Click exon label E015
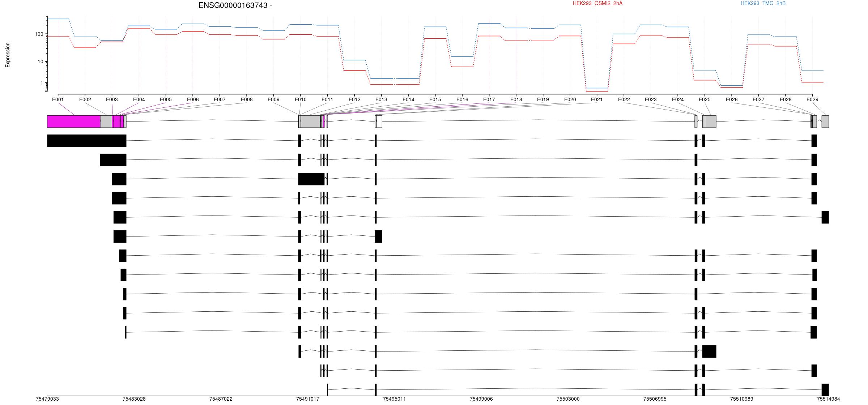 [435, 99]
